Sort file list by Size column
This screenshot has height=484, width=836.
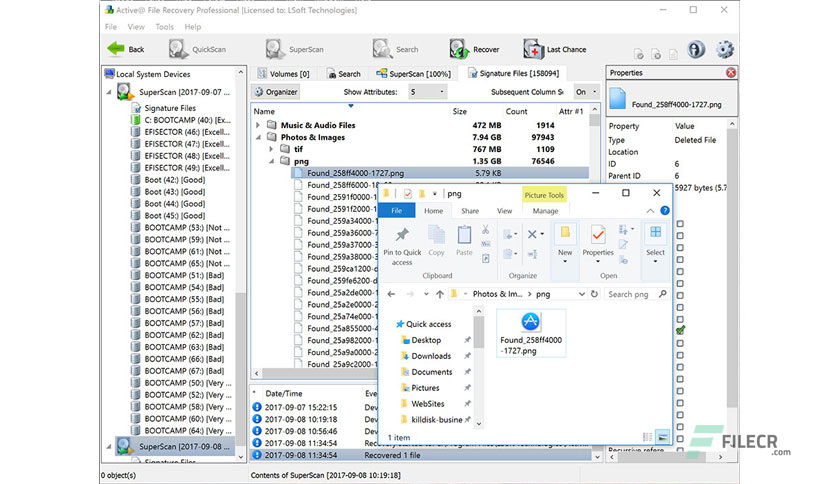click(x=460, y=111)
